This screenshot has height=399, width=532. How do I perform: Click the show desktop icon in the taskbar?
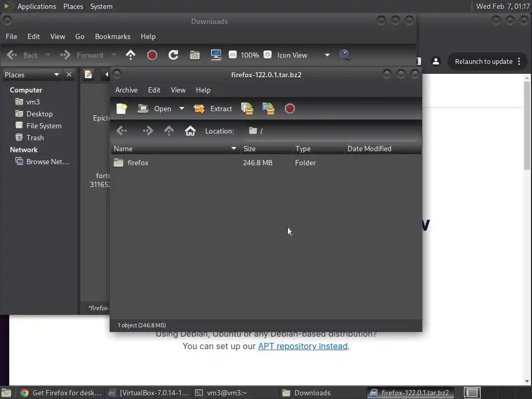click(x=6, y=393)
